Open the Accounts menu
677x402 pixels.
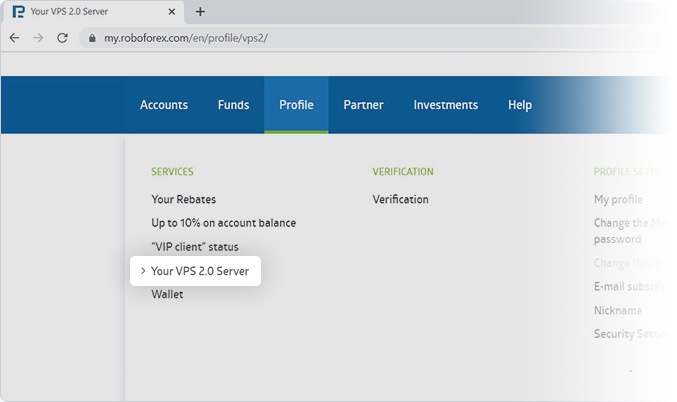tap(164, 105)
